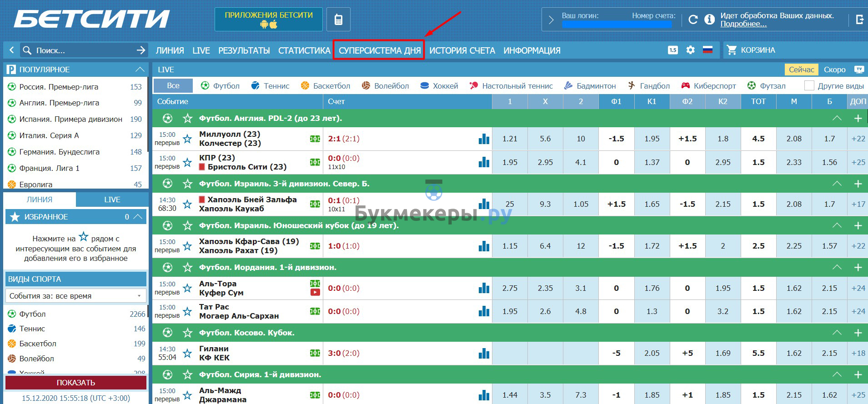Filter live events by Киберспорт
The height and width of the screenshot is (404, 868).
pos(708,85)
